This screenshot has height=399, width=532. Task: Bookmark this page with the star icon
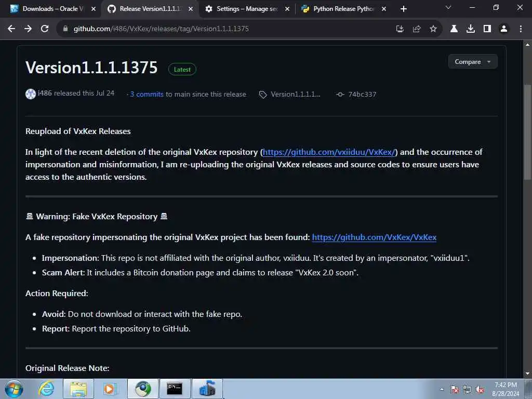tap(433, 29)
